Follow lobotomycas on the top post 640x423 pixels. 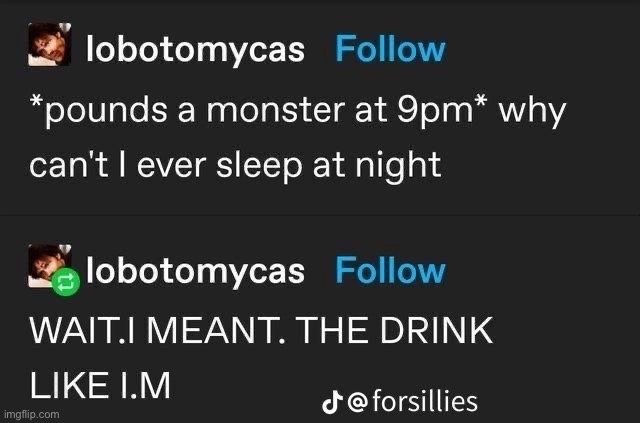tap(390, 49)
